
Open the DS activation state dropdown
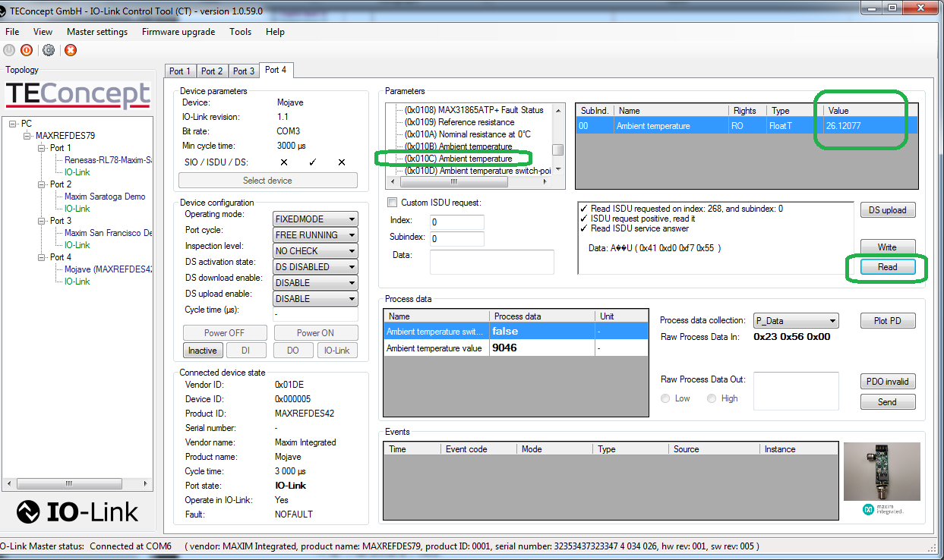click(315, 266)
